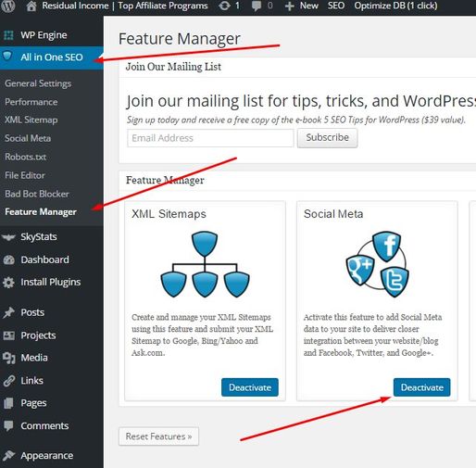Click the plus icon beside New

point(289,6)
